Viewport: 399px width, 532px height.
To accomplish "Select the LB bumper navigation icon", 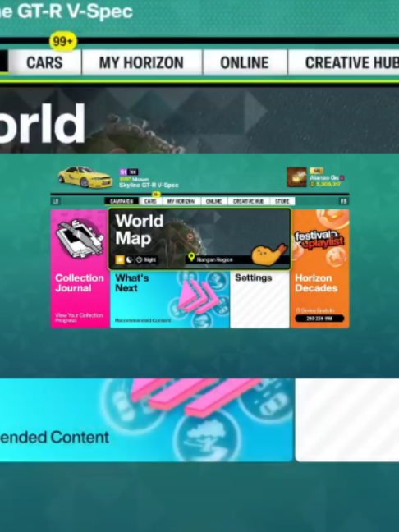I will coord(56,201).
